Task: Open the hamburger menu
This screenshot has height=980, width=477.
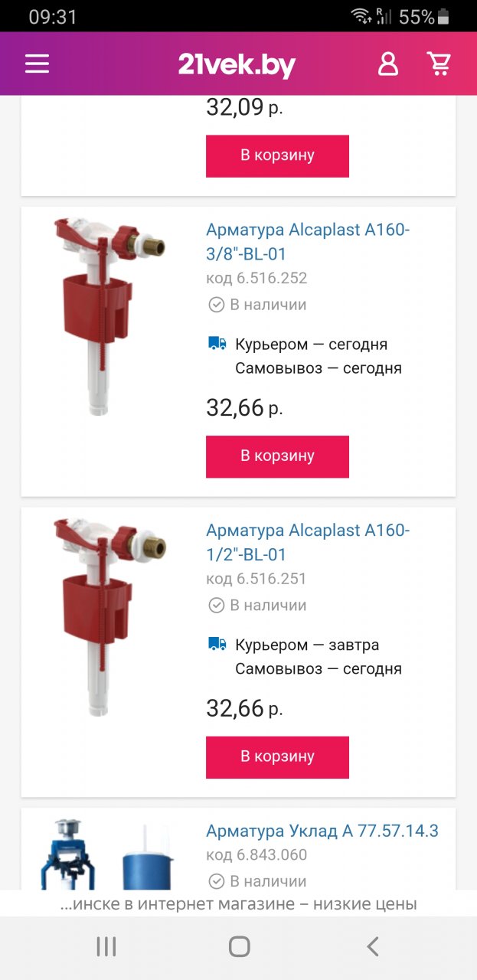Action: tap(37, 64)
